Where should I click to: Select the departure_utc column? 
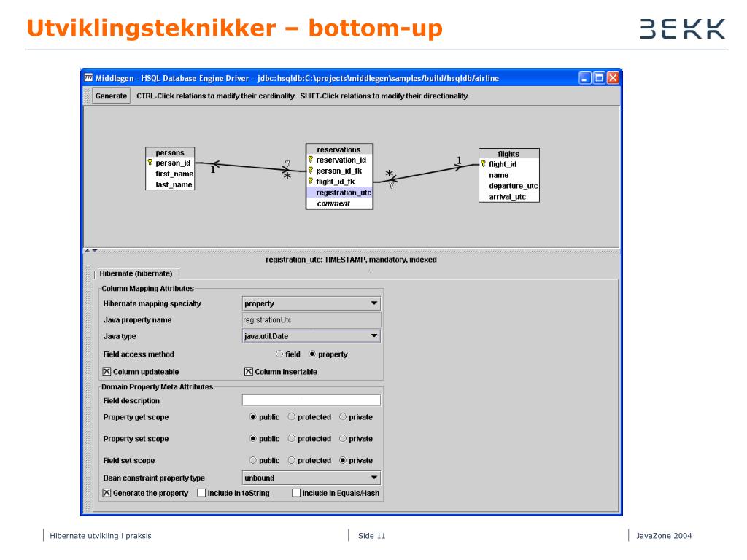[513, 186]
